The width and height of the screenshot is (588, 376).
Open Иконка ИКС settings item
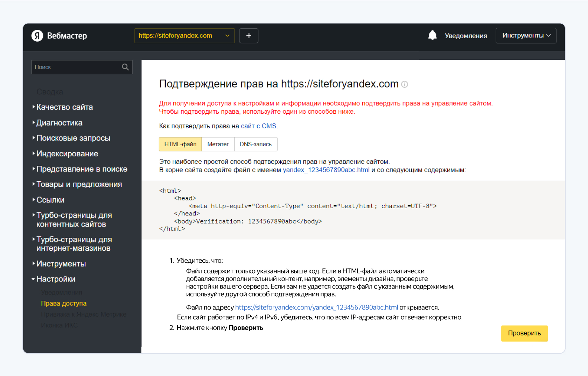(x=59, y=325)
